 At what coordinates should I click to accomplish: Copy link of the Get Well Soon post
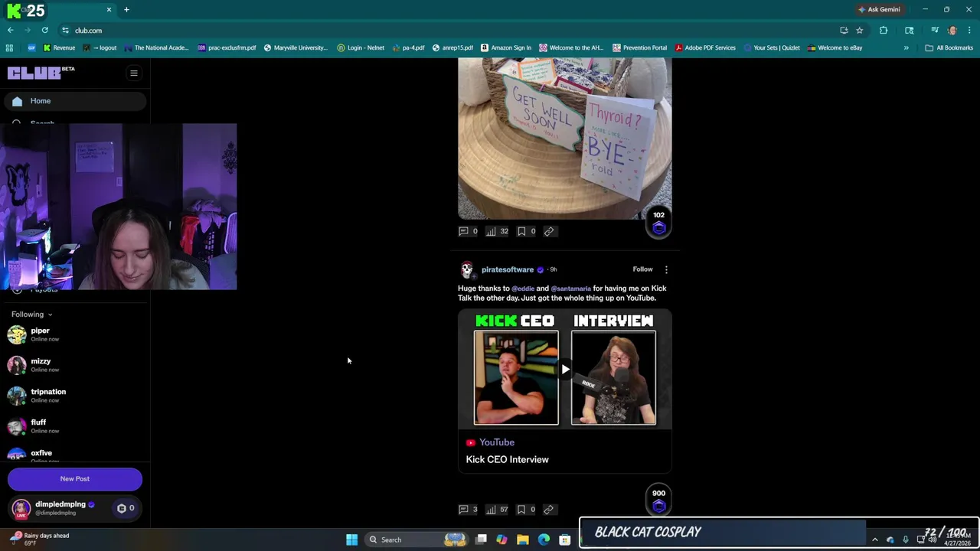(549, 231)
